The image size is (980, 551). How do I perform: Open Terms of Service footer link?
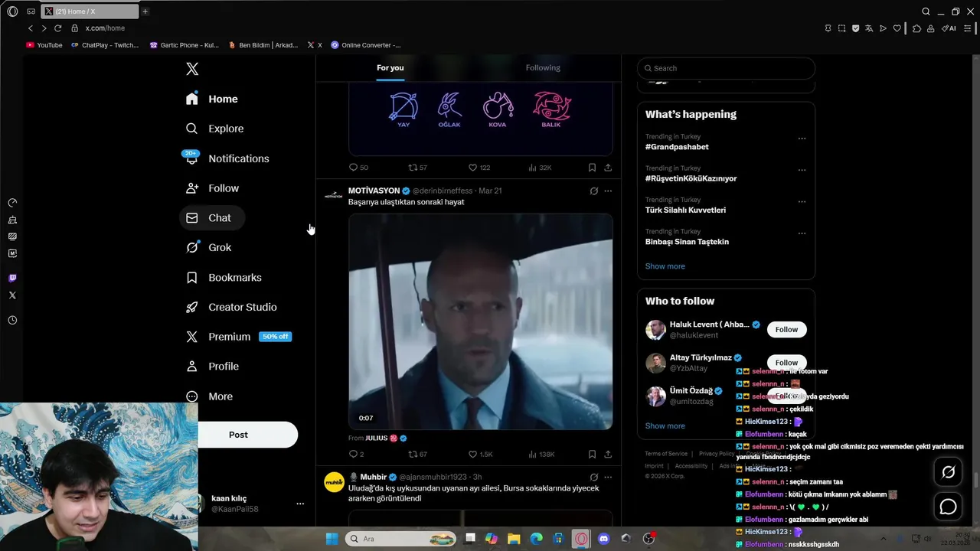point(666,454)
